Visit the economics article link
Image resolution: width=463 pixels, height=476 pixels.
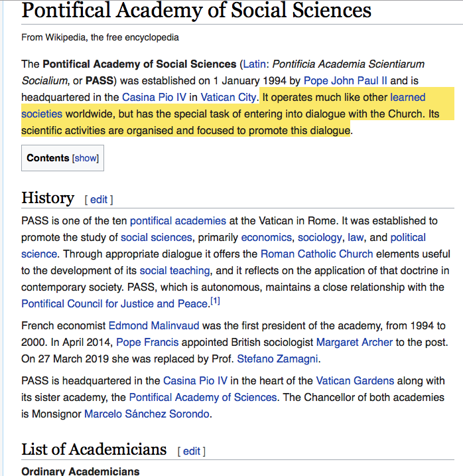click(266, 237)
